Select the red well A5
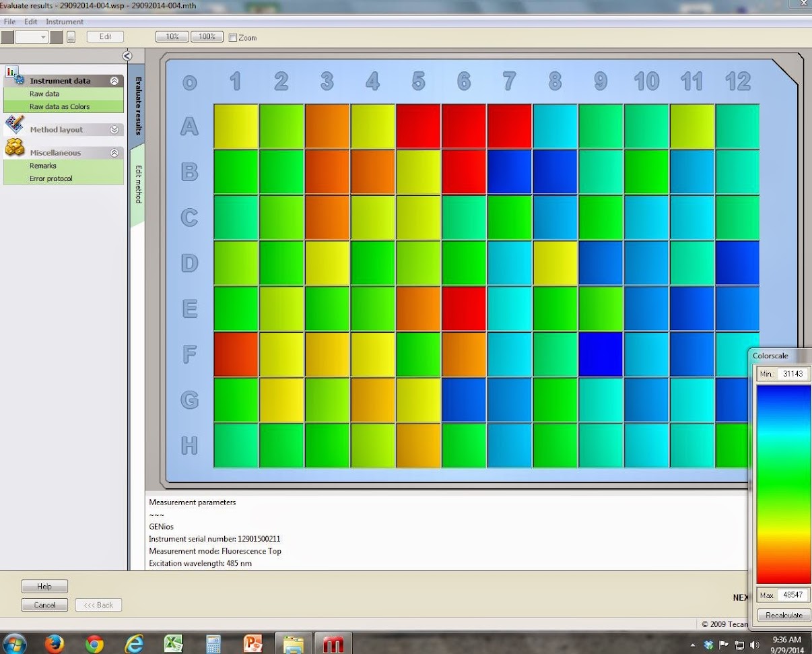812x654 pixels. (419, 126)
